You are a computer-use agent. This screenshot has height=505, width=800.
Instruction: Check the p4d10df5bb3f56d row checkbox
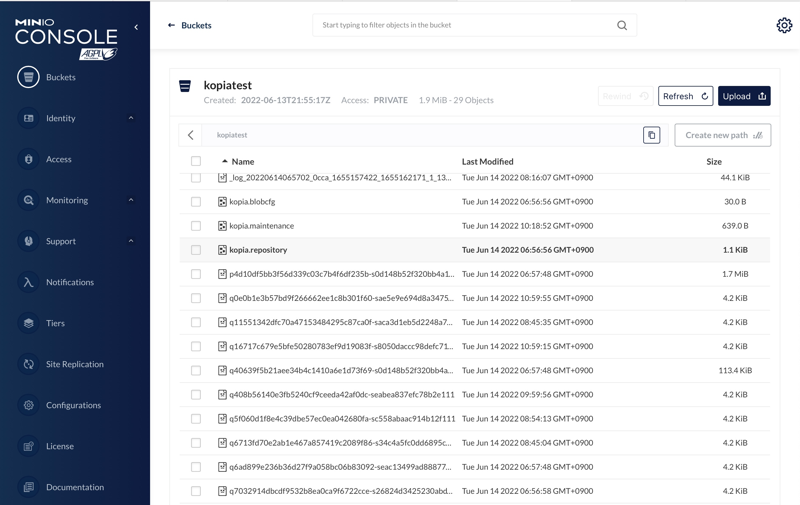[196, 274]
